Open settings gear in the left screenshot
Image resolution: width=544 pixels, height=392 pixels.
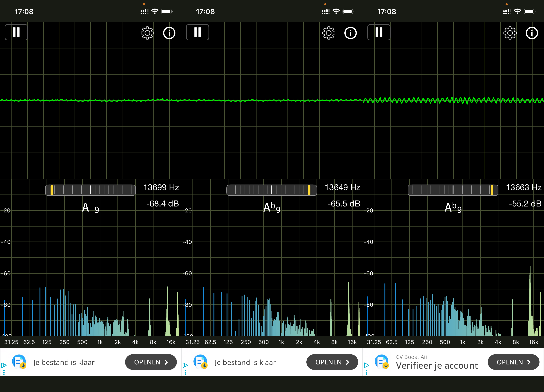click(x=147, y=33)
